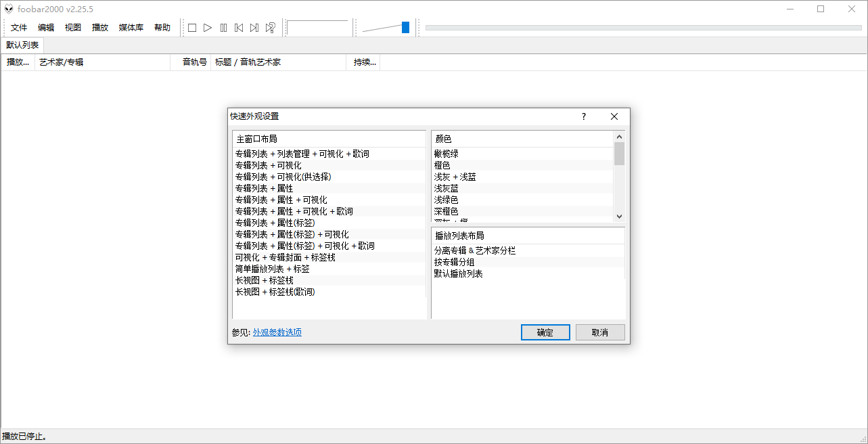Click the help question mark in the dialog

click(583, 116)
